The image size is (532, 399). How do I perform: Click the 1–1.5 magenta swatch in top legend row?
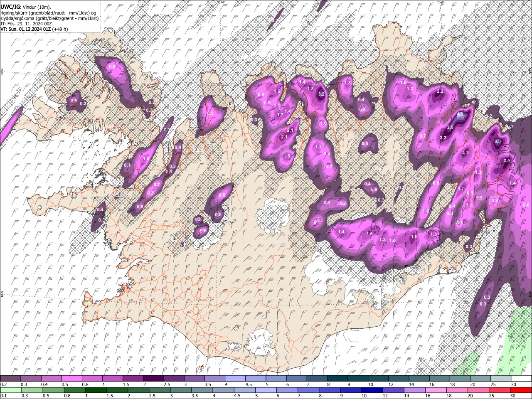pyautogui.click(x=113, y=378)
